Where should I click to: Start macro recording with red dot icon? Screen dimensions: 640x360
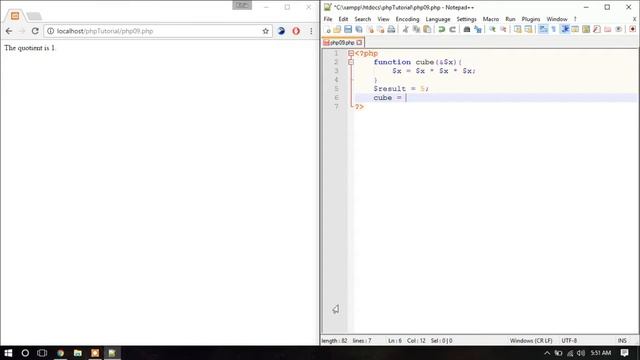coord(633,29)
